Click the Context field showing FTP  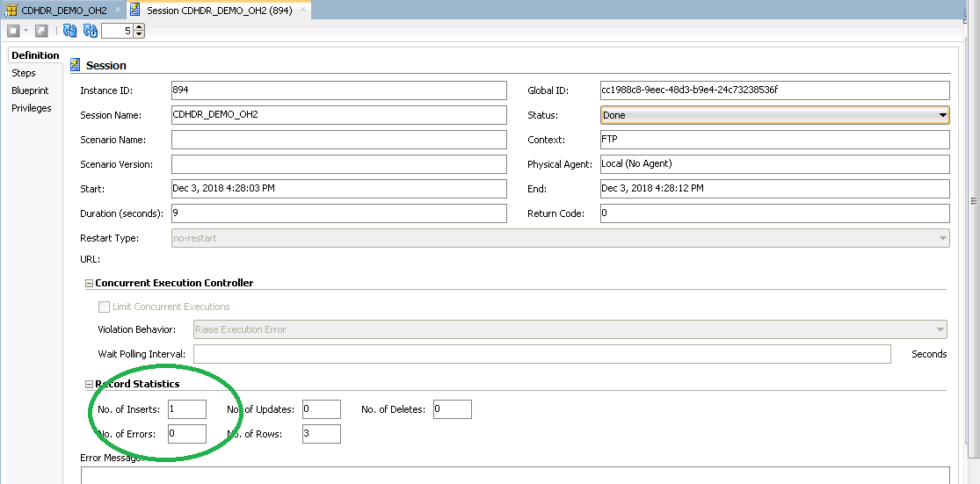pos(775,140)
